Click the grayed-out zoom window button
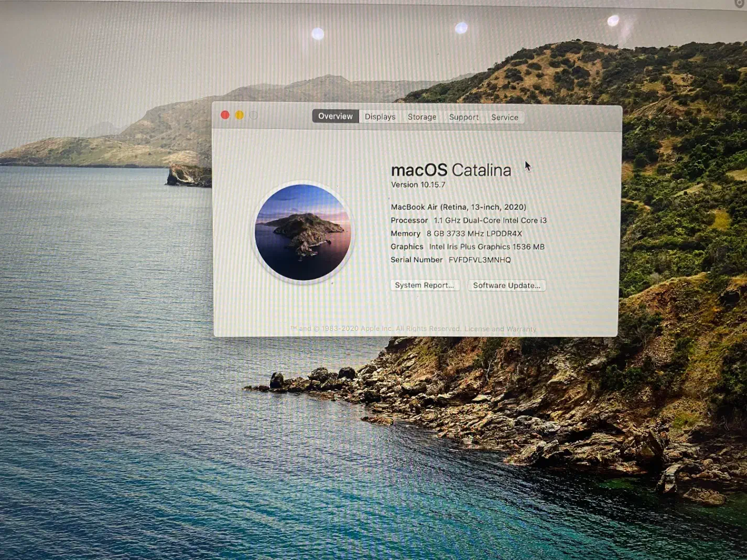Screen dimensions: 747x560 tap(254, 115)
